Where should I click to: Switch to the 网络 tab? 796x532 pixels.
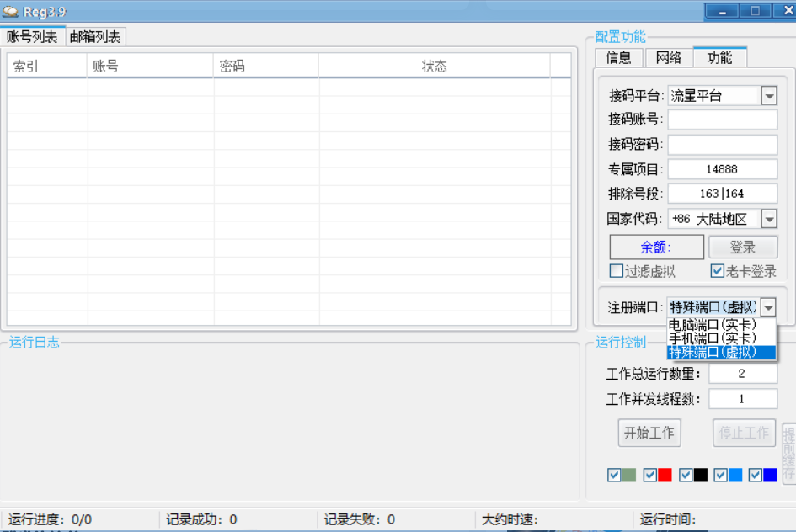[x=668, y=57]
